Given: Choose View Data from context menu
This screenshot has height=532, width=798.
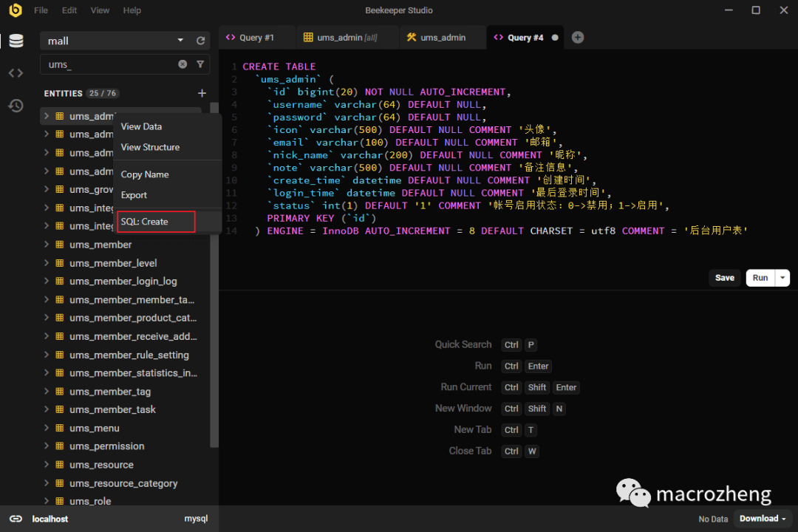Looking at the screenshot, I should [x=168, y=126].
